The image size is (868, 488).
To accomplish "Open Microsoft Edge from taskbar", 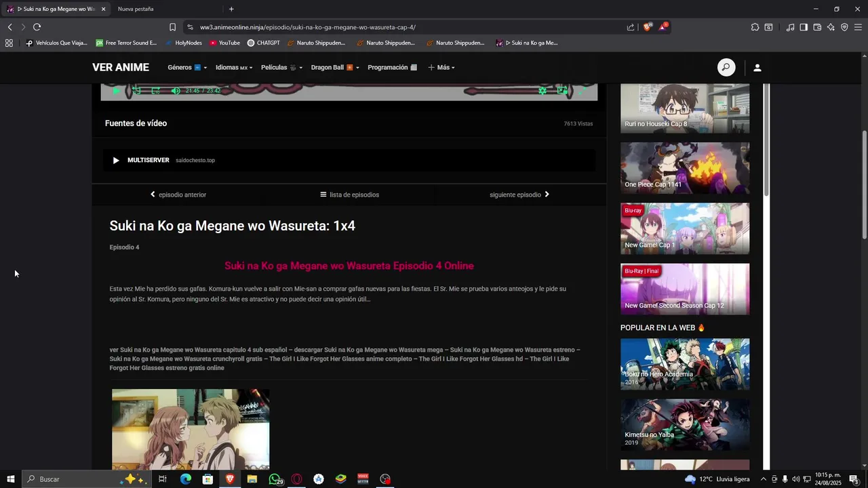I will pos(185,479).
